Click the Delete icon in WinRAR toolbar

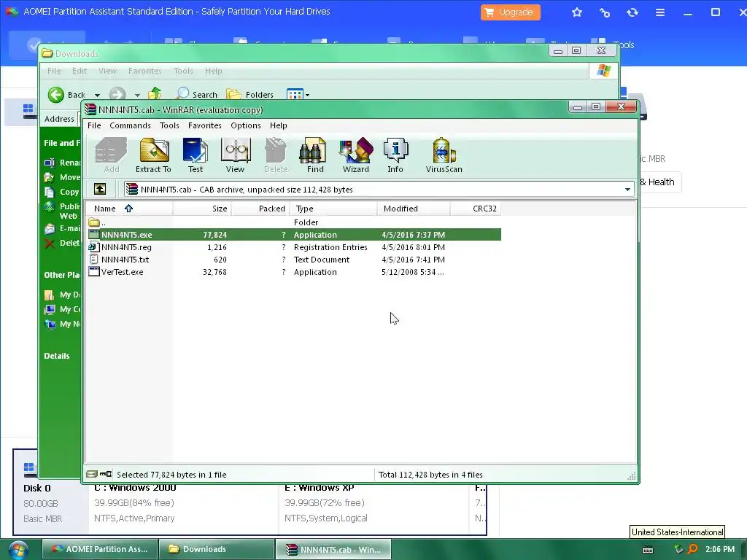[x=276, y=155]
